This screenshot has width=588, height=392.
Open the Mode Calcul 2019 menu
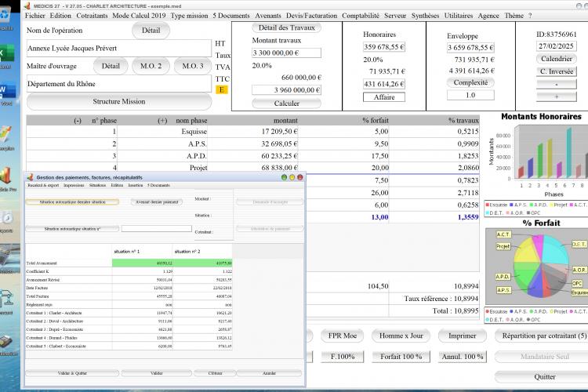(139, 16)
